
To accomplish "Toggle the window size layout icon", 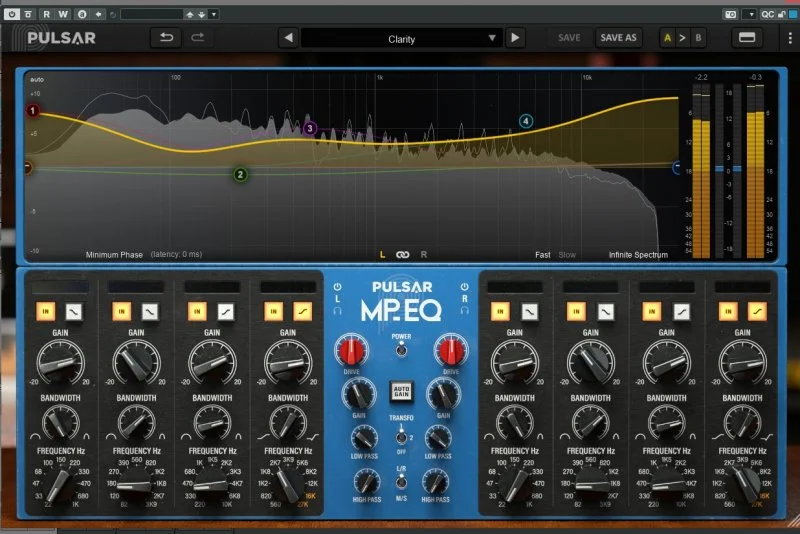I will (x=746, y=37).
